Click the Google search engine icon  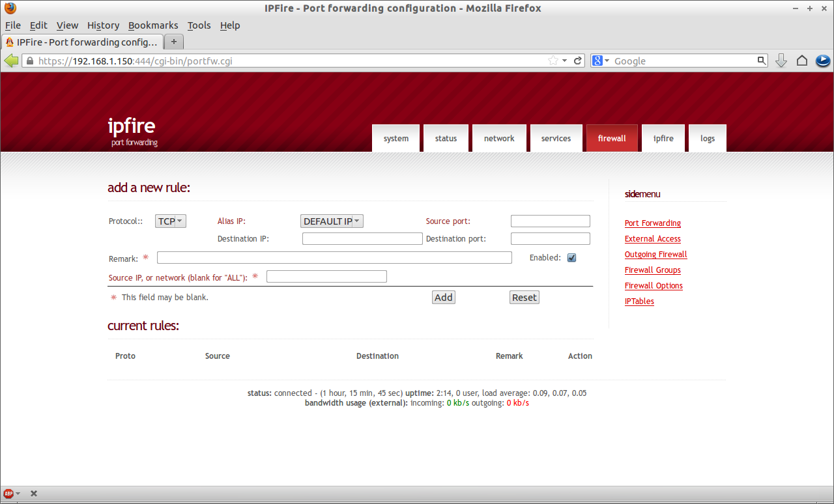[597, 61]
